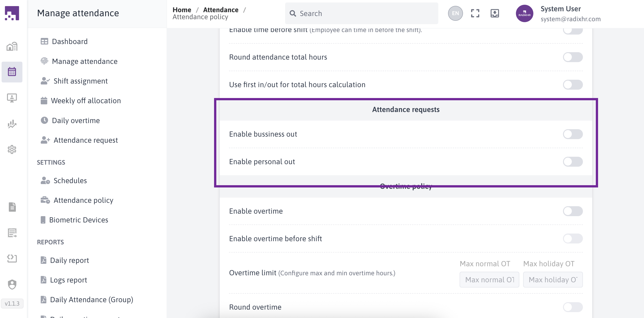Click the download/install icon in header
The width and height of the screenshot is (644, 318).
tap(494, 13)
